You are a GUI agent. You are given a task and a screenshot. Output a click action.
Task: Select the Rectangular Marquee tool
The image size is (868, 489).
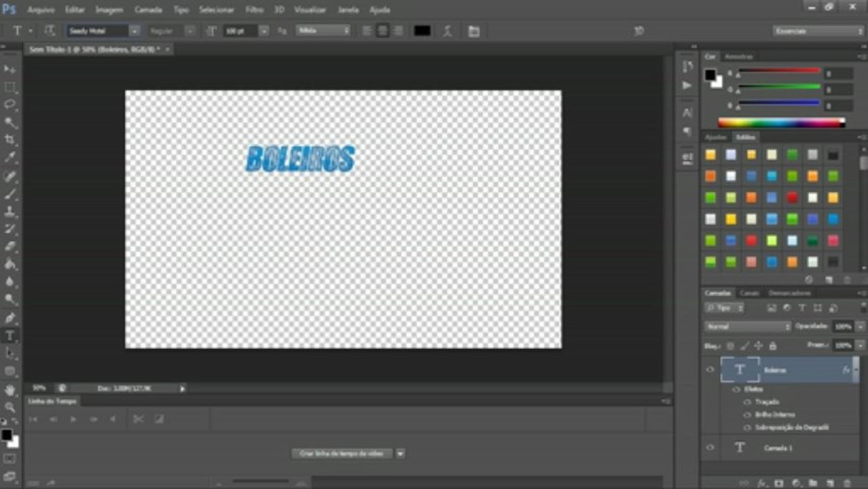pyautogui.click(x=10, y=87)
